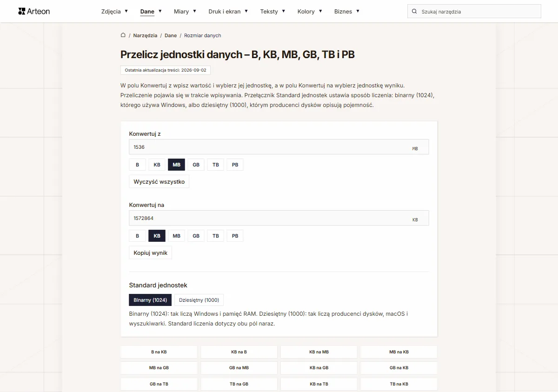Open the GB na KB converter
This screenshot has height=392, width=558.
pyautogui.click(x=399, y=368)
